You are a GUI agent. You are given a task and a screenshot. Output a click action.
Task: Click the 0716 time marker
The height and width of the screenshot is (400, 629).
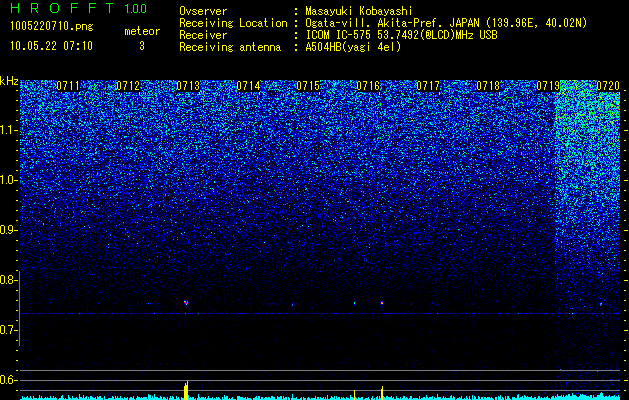pyautogui.click(x=368, y=86)
